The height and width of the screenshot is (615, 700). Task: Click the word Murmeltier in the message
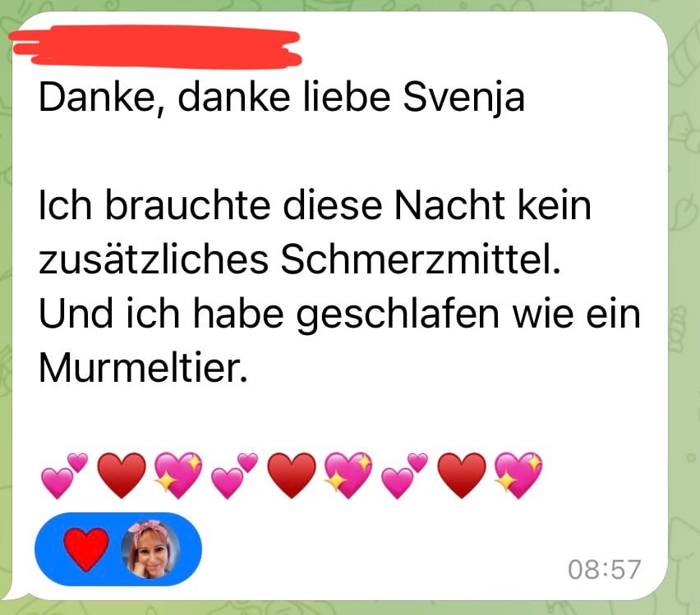coord(143,368)
